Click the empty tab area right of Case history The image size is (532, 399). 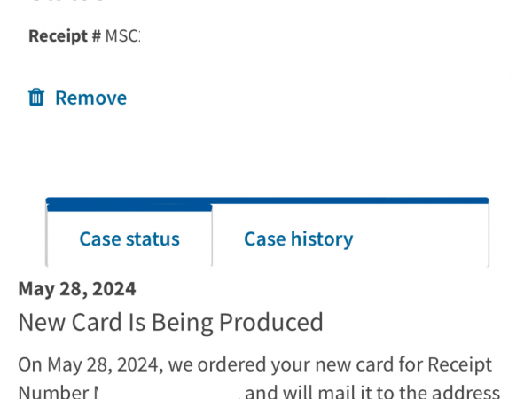[426, 239]
